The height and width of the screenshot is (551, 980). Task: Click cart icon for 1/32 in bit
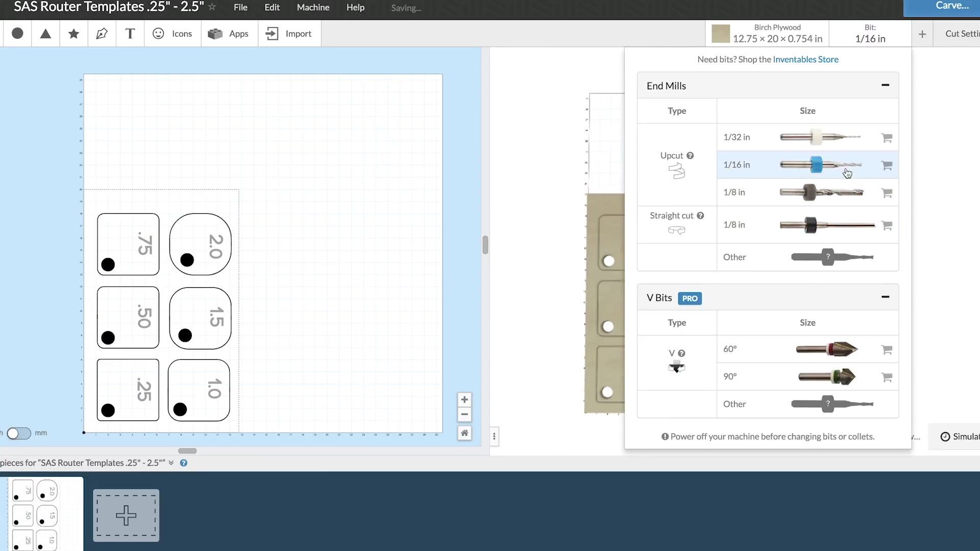click(887, 138)
